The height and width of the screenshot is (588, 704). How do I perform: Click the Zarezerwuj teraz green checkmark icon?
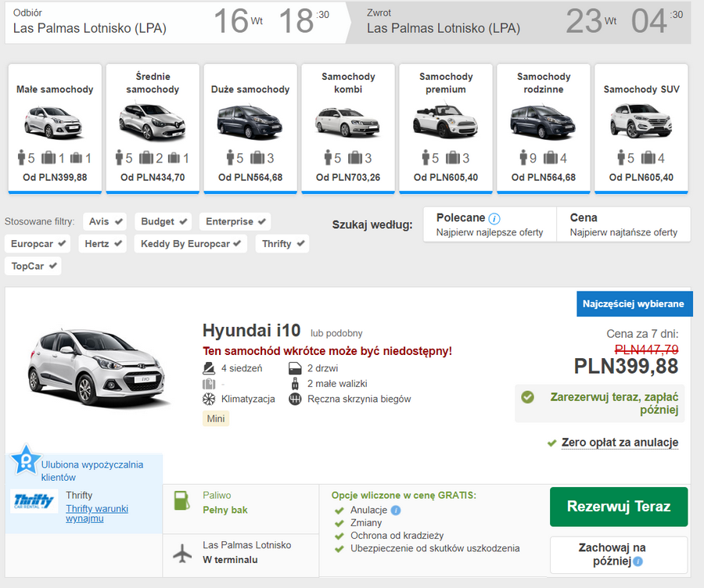[x=527, y=397]
